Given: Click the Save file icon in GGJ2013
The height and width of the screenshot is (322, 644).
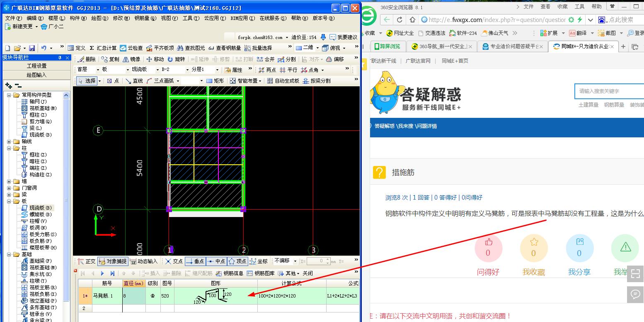Looking at the screenshot, I should pyautogui.click(x=32, y=48).
